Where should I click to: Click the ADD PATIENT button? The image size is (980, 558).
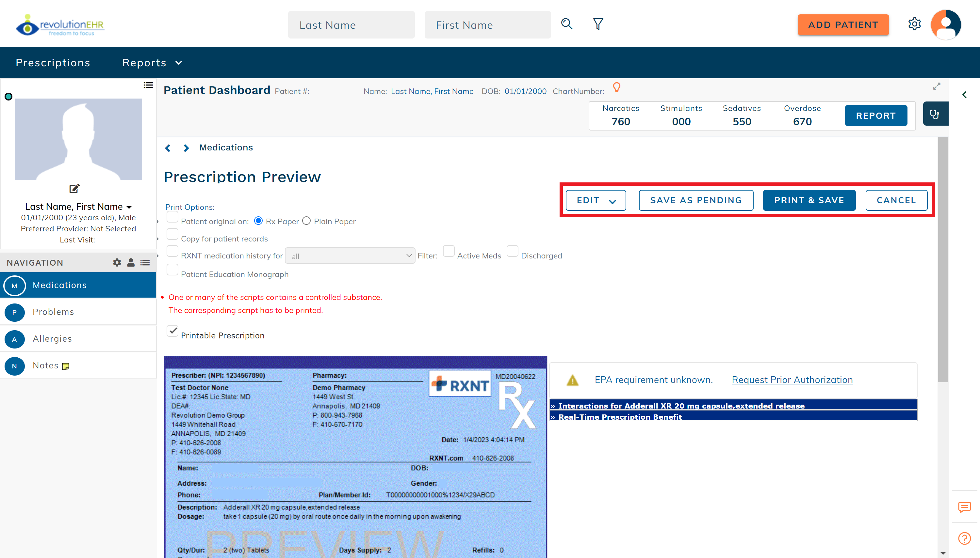pos(843,24)
